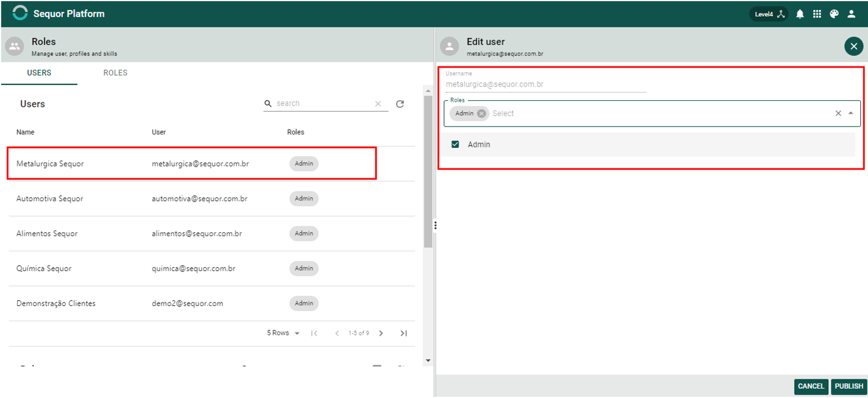This screenshot has height=398, width=868.
Task: Open the 5 Rows page size dropdown
Action: pos(283,333)
